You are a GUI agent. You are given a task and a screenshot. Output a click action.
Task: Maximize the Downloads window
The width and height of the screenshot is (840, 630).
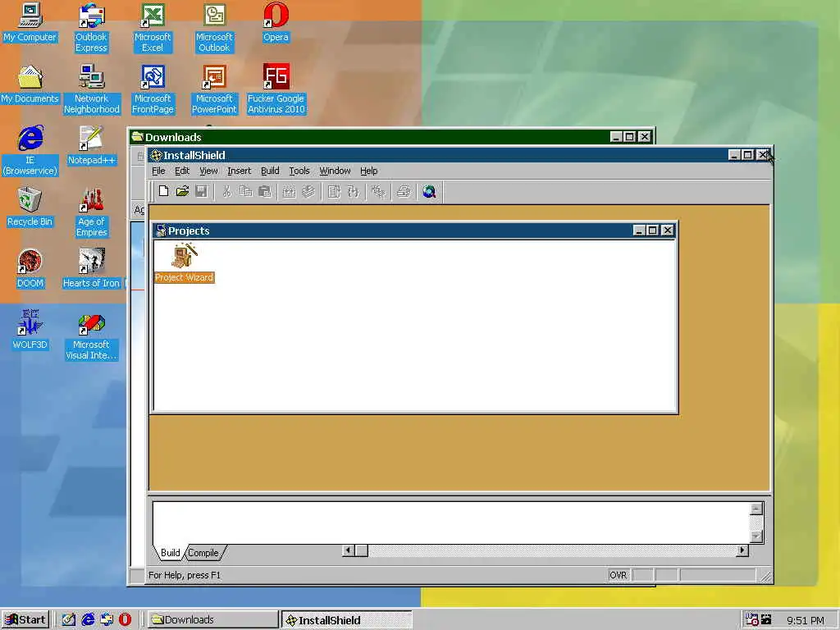630,137
